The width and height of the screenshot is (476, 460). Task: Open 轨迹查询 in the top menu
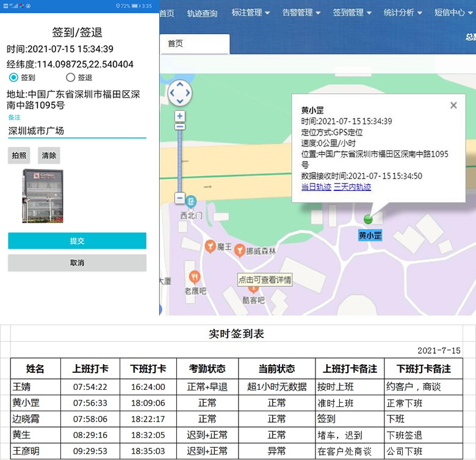pyautogui.click(x=202, y=13)
